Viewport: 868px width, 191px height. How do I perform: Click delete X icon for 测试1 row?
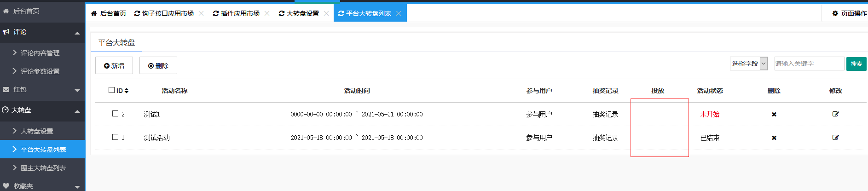774,114
